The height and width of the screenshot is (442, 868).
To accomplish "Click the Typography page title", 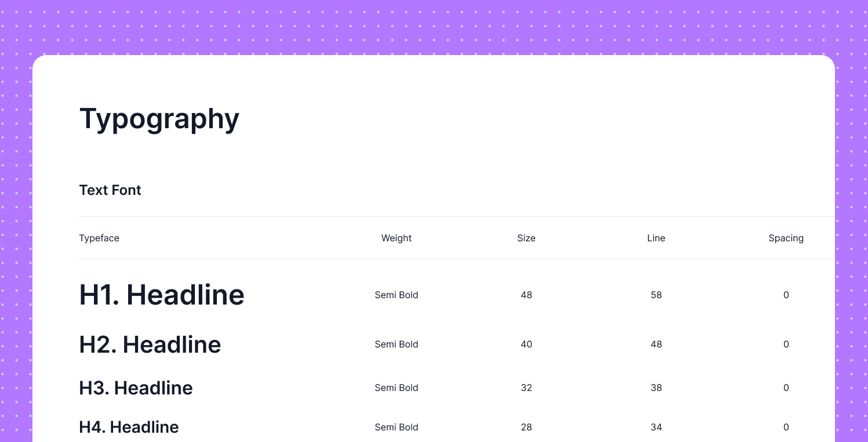I will click(159, 119).
